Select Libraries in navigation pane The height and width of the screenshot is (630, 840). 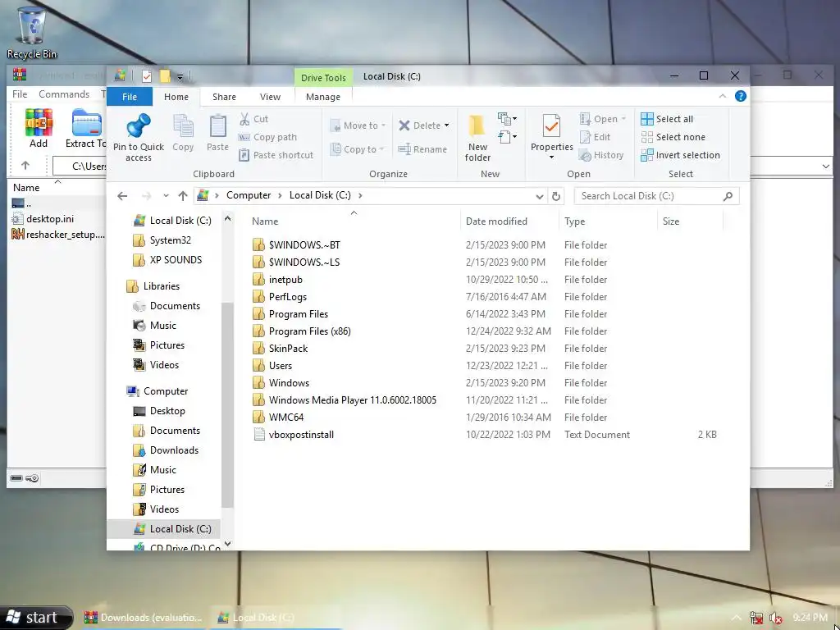pyautogui.click(x=162, y=286)
